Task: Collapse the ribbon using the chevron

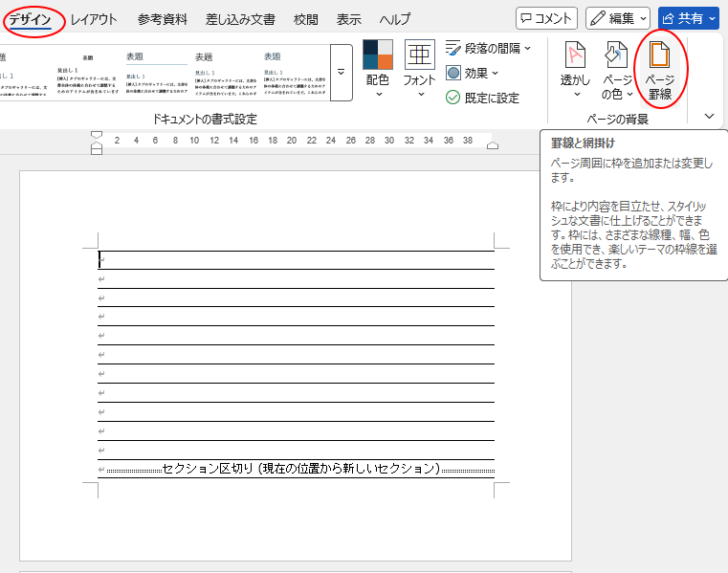Action: [709, 116]
